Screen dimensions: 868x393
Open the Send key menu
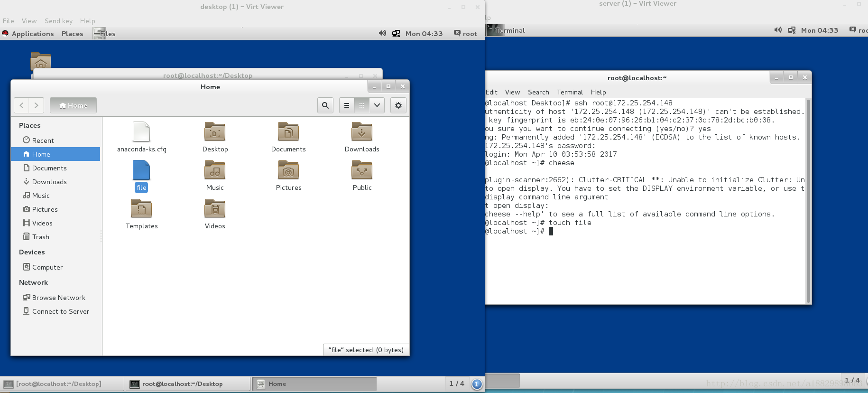(58, 21)
